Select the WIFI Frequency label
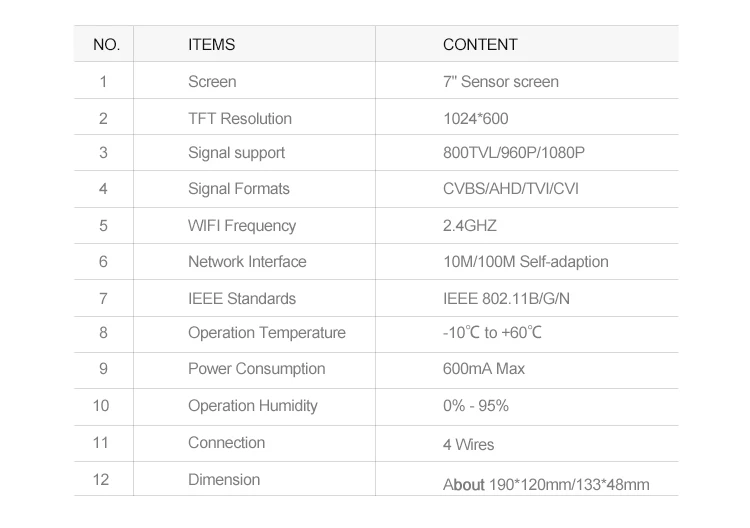The image size is (750, 528). (242, 226)
